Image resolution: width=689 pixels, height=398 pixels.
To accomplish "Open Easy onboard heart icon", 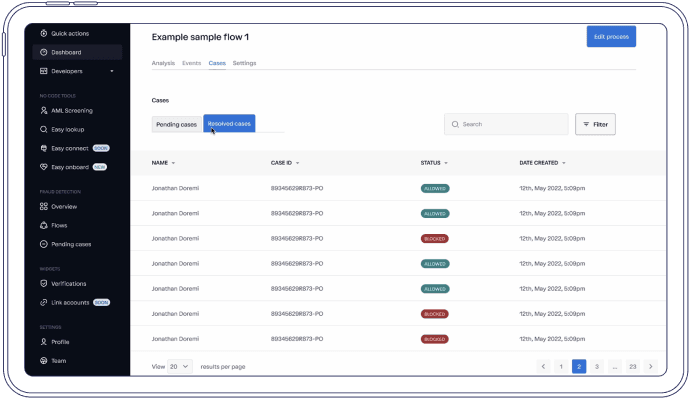I will 44,167.
